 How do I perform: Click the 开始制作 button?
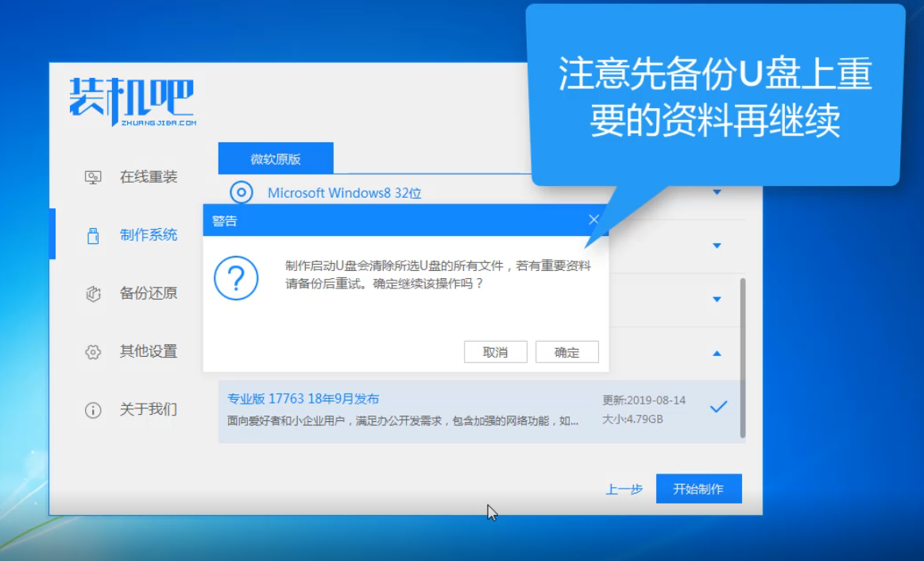(x=698, y=488)
